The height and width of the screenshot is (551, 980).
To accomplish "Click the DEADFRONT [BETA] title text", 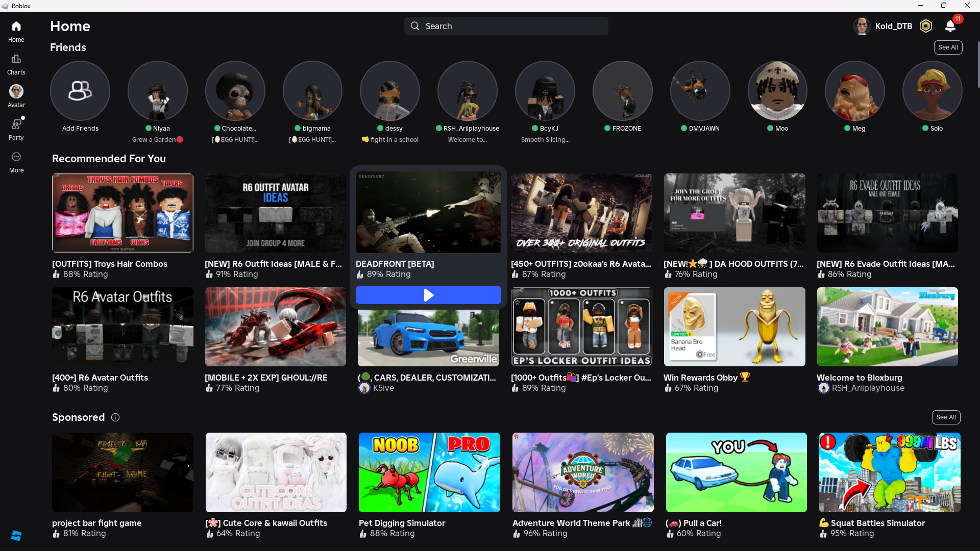I will (395, 264).
